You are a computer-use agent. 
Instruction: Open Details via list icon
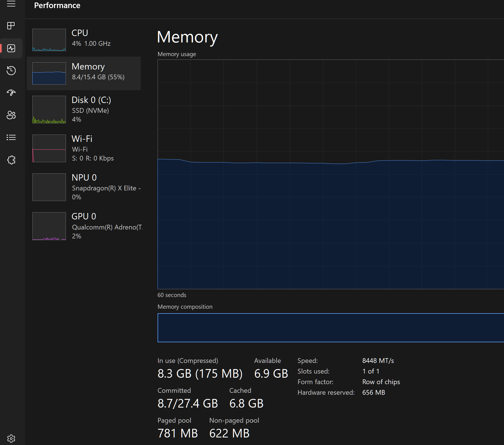11,137
